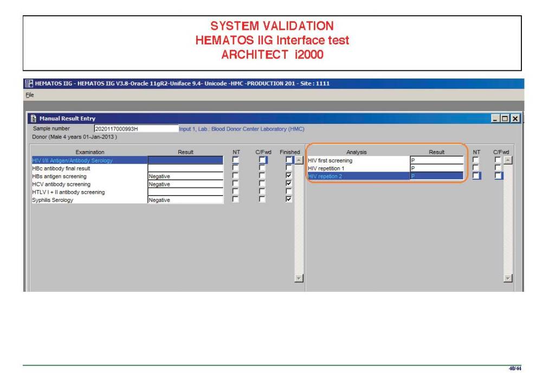
Task: Open the File menu
Action: coord(30,95)
